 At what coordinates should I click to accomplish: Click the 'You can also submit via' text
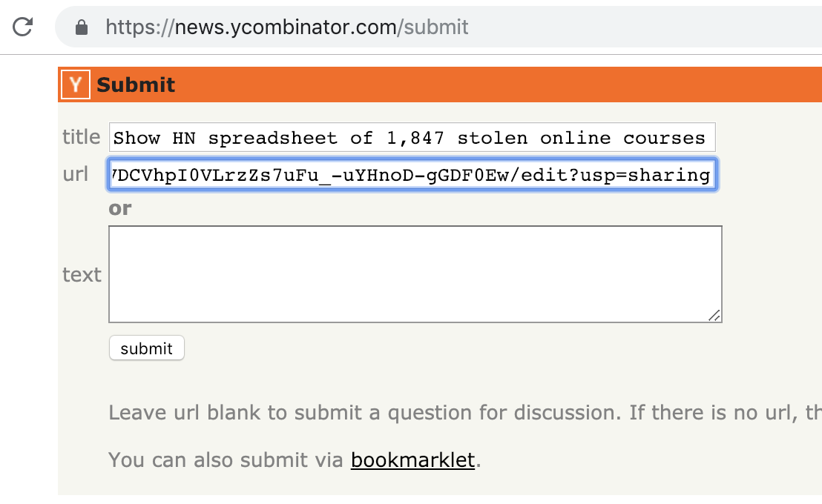coord(227,460)
